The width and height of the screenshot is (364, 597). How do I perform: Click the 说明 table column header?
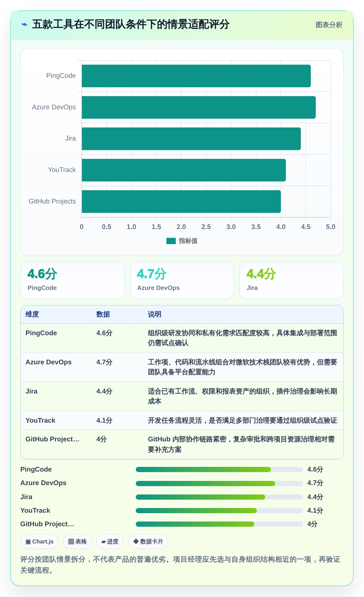pos(154,314)
